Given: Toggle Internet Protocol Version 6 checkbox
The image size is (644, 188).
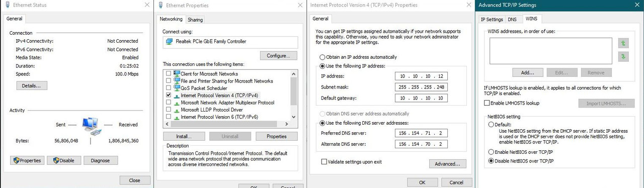Looking at the screenshot, I should coord(169,117).
